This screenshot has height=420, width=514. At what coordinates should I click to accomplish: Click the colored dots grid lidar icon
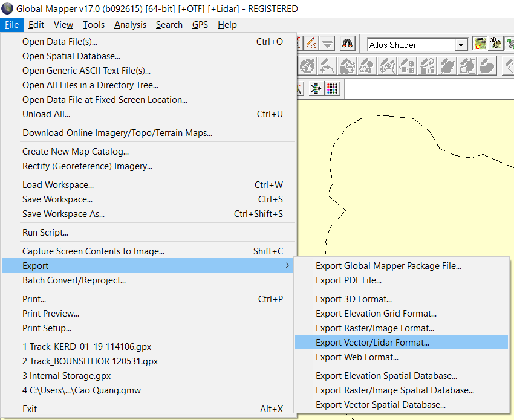click(333, 88)
